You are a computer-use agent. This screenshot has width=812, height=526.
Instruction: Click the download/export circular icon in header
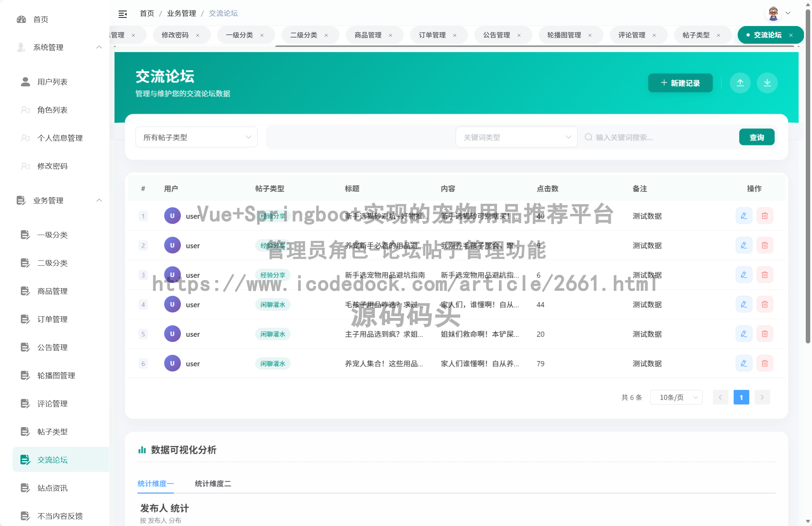[x=767, y=83]
